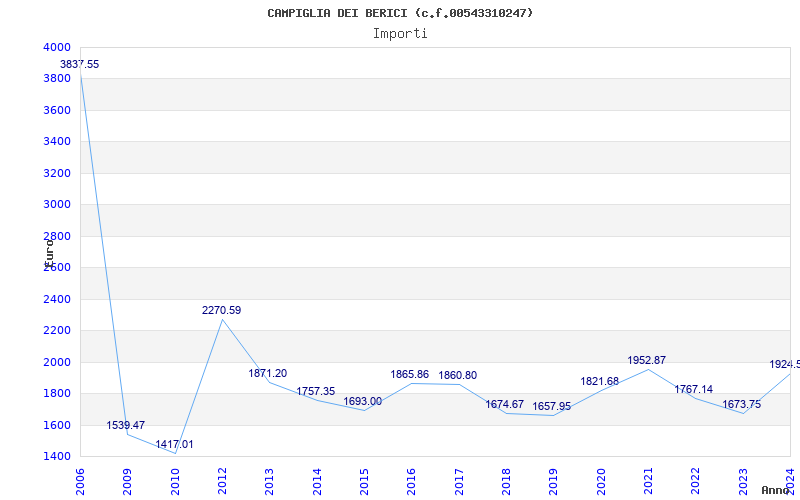This screenshot has width=800, height=500.
Task: Click the 2015 year axis label
Action: tap(364, 482)
